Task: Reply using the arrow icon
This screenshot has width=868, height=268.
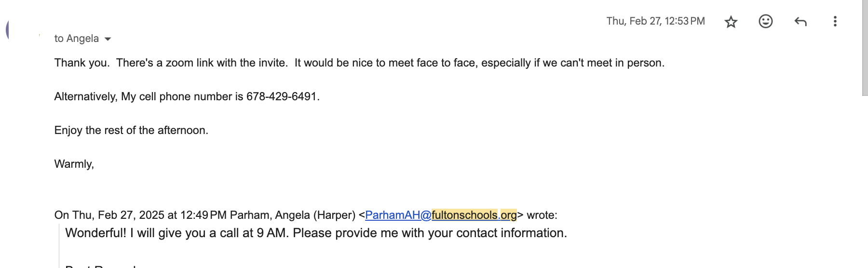Action: pyautogui.click(x=800, y=21)
